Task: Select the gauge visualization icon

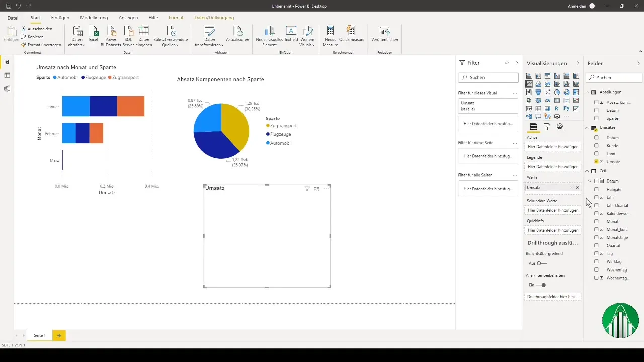Action: point(547,100)
